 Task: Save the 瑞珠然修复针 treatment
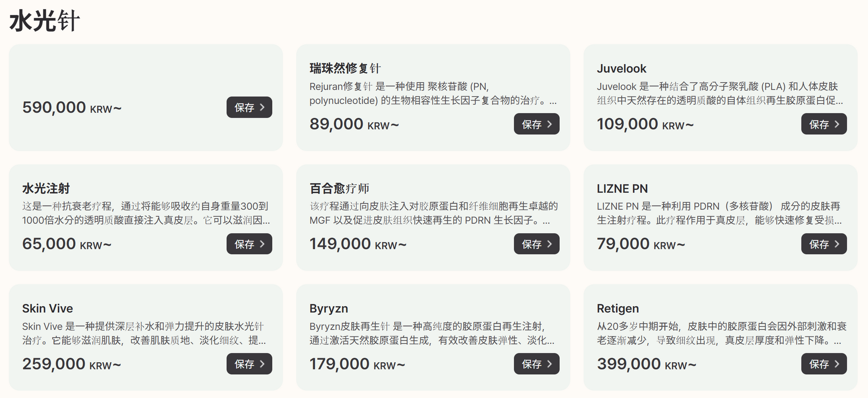(x=536, y=124)
